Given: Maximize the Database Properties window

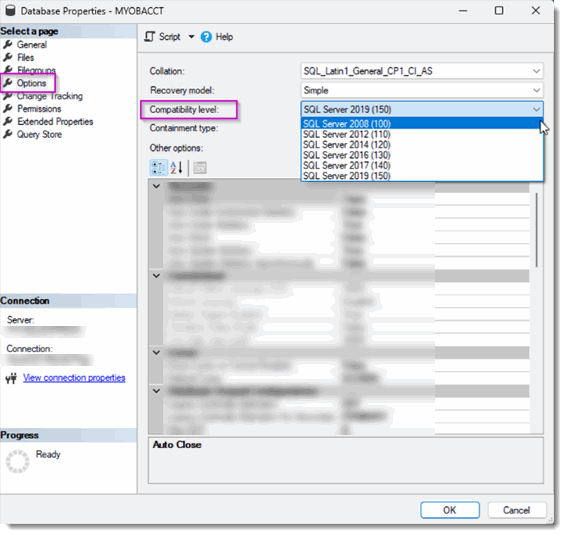Looking at the screenshot, I should pyautogui.click(x=499, y=11).
